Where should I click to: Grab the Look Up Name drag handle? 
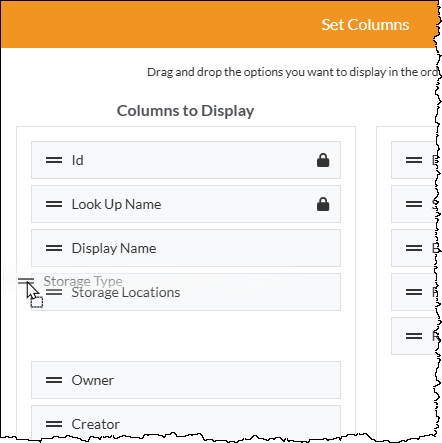(x=54, y=204)
